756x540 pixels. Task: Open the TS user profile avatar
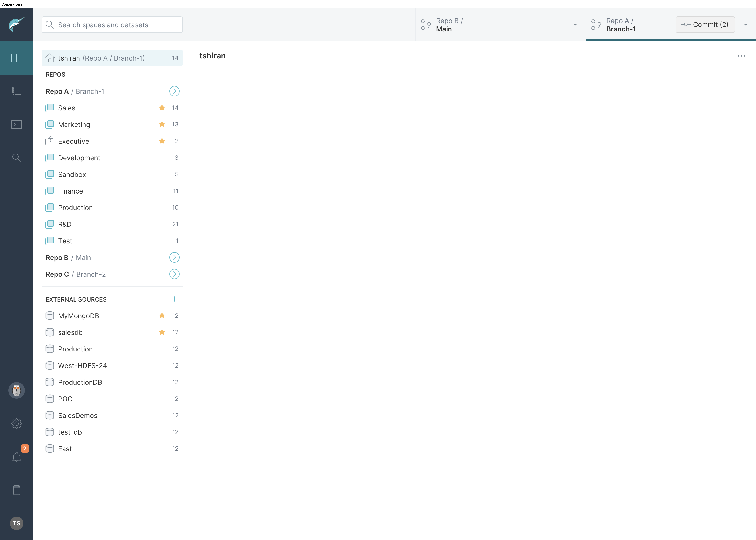click(16, 523)
